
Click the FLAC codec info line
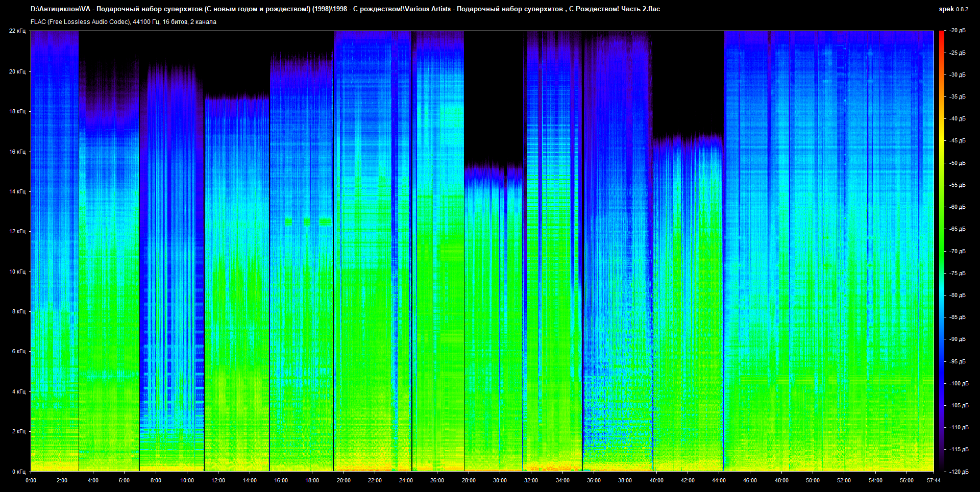(x=124, y=22)
